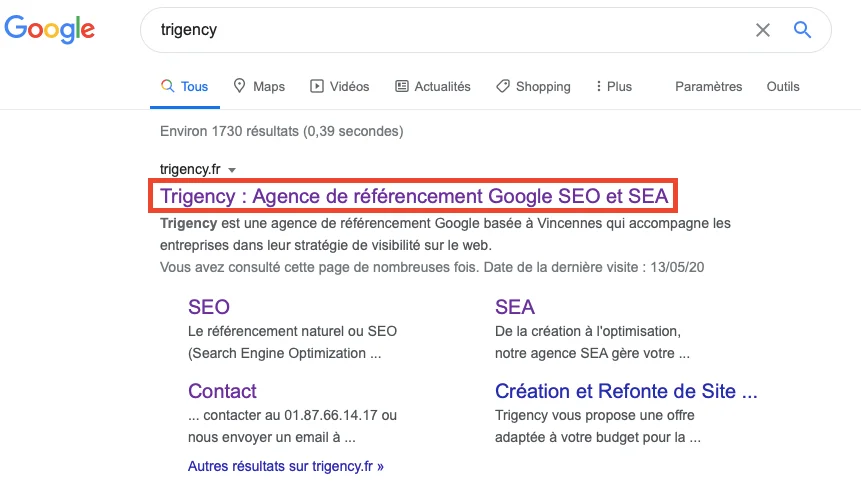Open the Outils options
861x497 pixels.
[783, 87]
